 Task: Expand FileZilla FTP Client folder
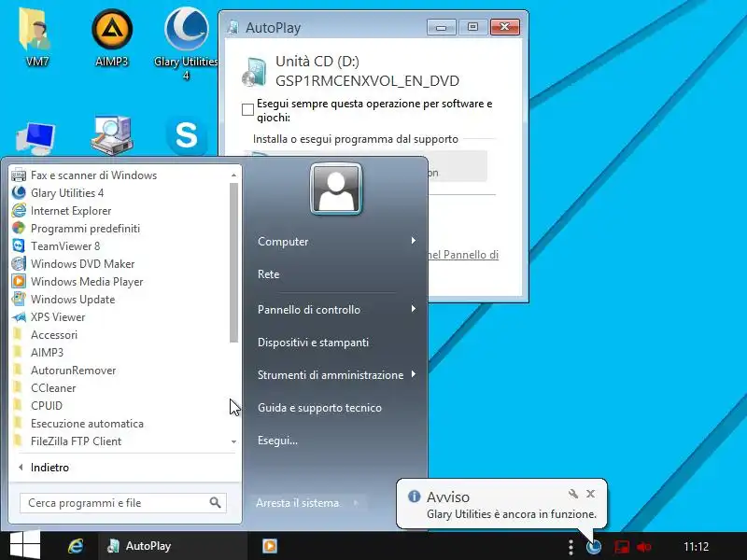pyautogui.click(x=67, y=441)
